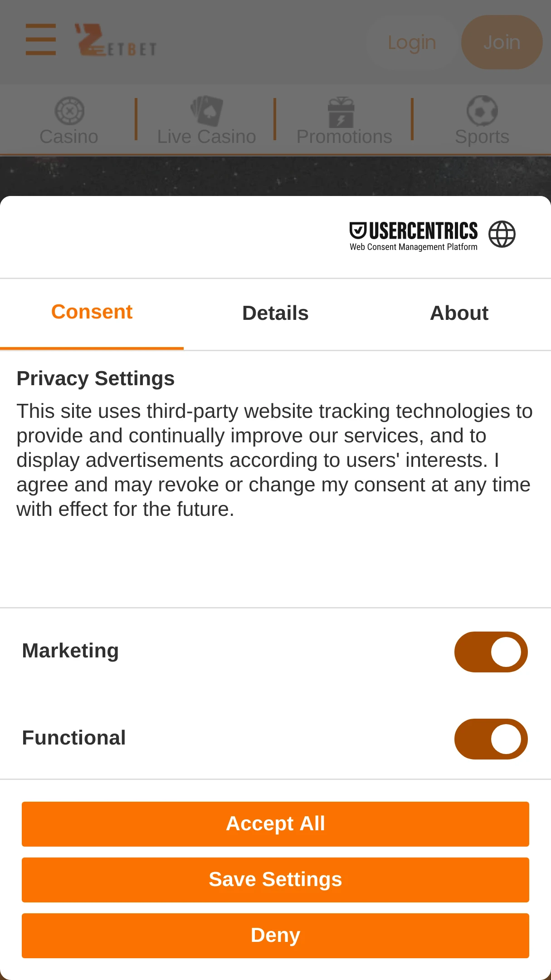
Task: Click the Marketing category label
Action: tap(70, 651)
